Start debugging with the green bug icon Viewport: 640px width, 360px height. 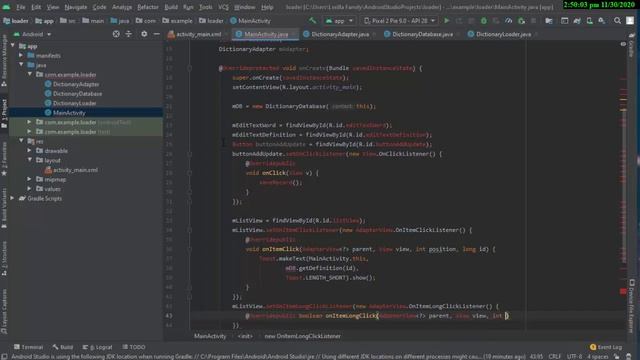tap(484, 21)
